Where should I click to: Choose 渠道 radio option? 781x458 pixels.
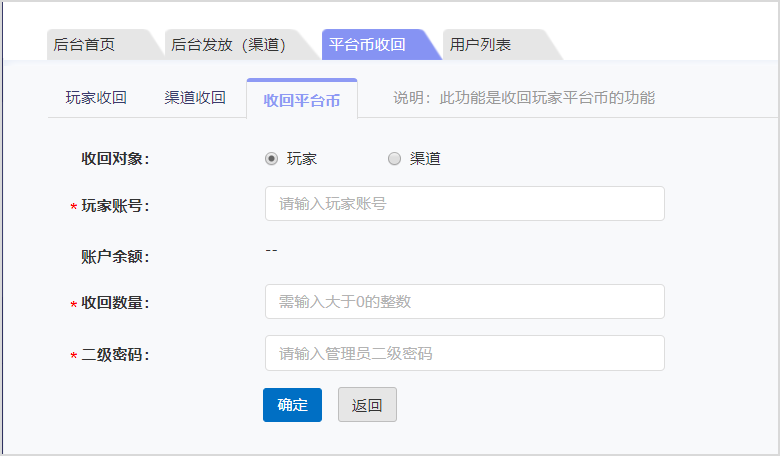click(394, 159)
